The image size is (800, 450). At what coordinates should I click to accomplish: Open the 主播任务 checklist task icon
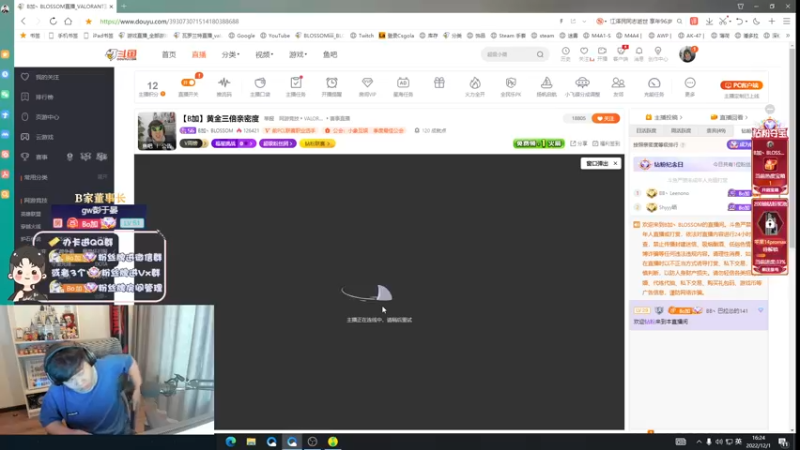(295, 86)
